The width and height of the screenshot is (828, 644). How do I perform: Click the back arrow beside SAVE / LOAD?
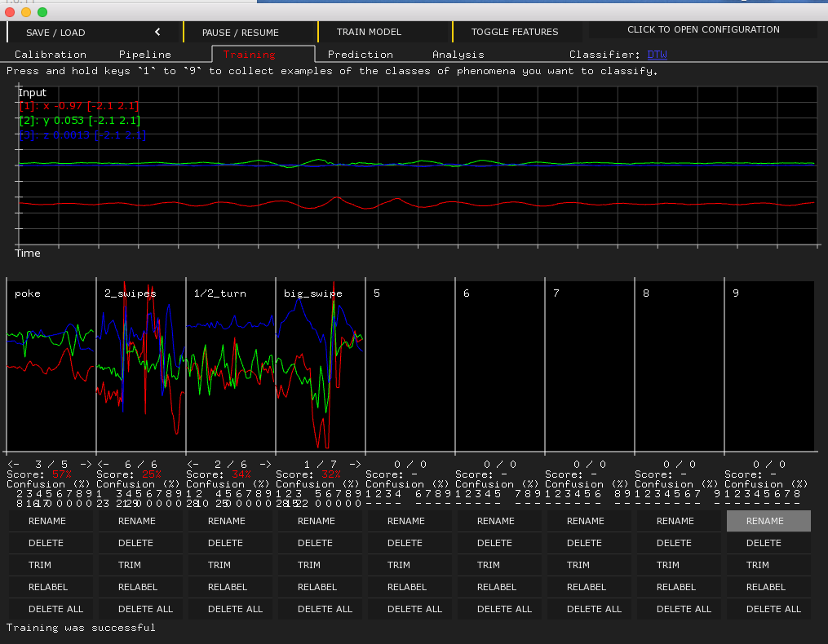tap(157, 33)
